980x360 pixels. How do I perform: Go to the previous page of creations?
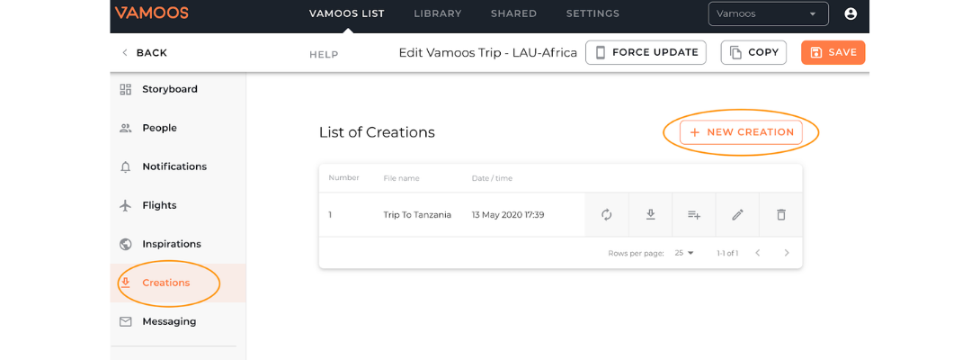pyautogui.click(x=758, y=253)
